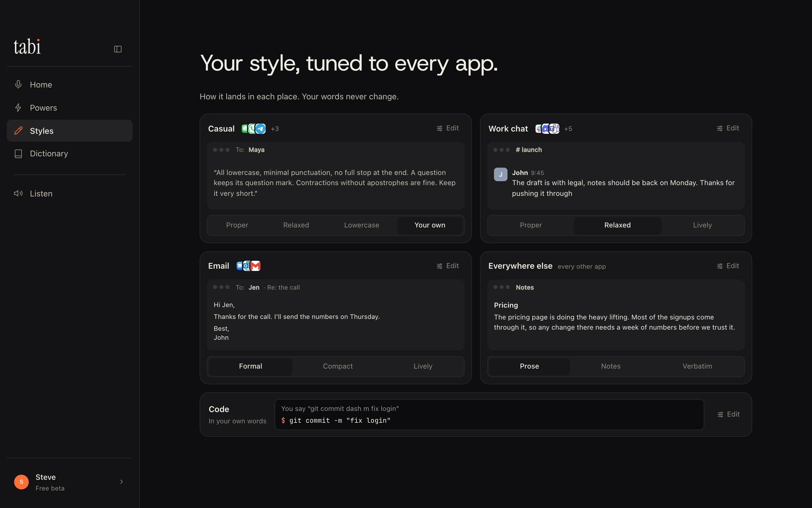Choose the Your own option in Casual
This screenshot has height=508, width=812.
click(x=429, y=225)
